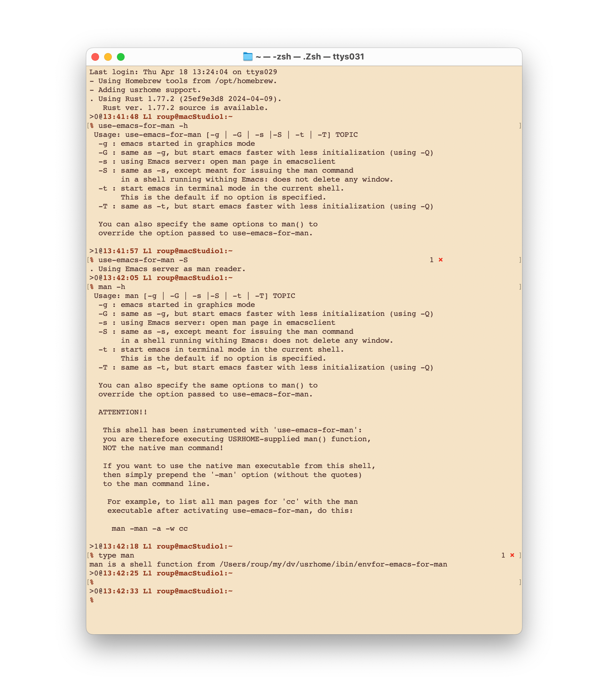This screenshot has height=688, width=616.
Task: Click the red error X beside 'type man'
Action: click(x=512, y=555)
